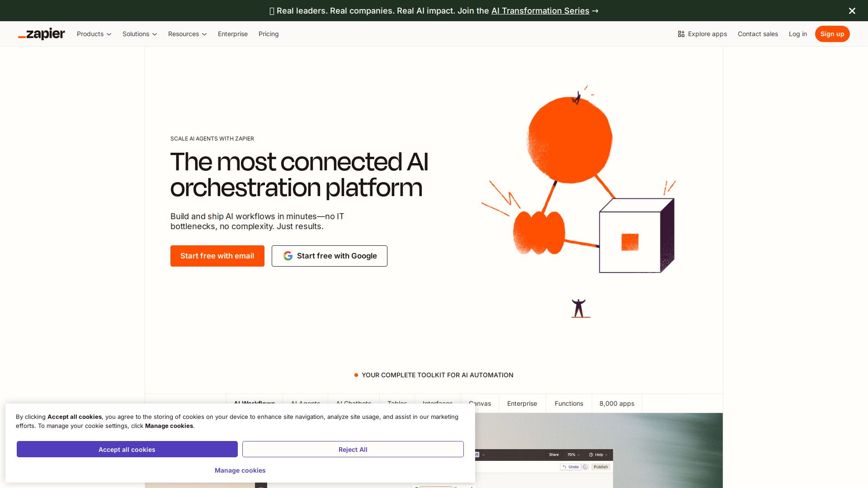Accept all cookies

127,449
